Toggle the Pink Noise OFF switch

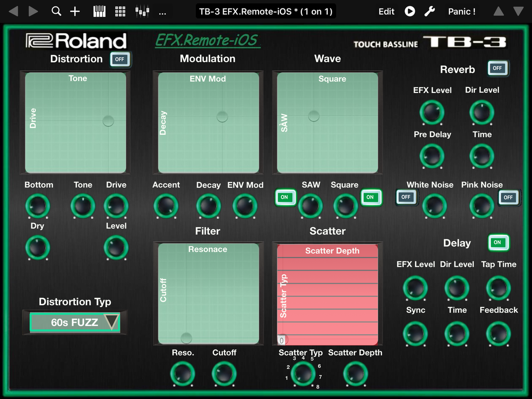click(508, 197)
